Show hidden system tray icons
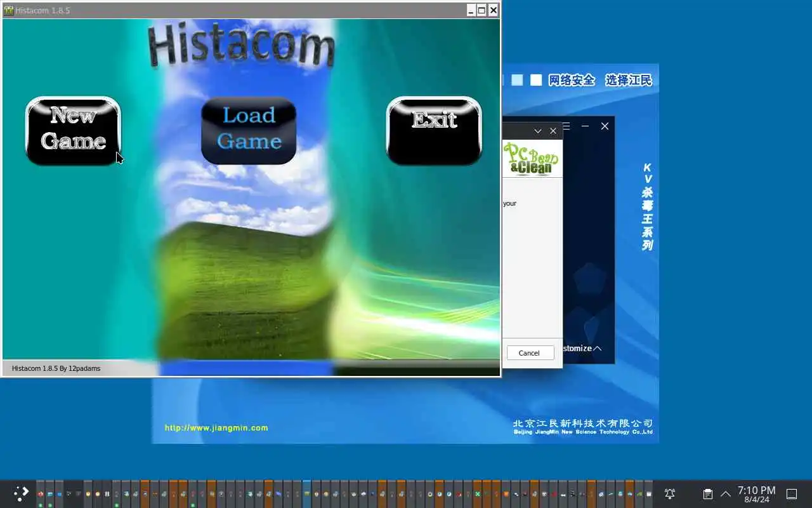 click(x=726, y=493)
